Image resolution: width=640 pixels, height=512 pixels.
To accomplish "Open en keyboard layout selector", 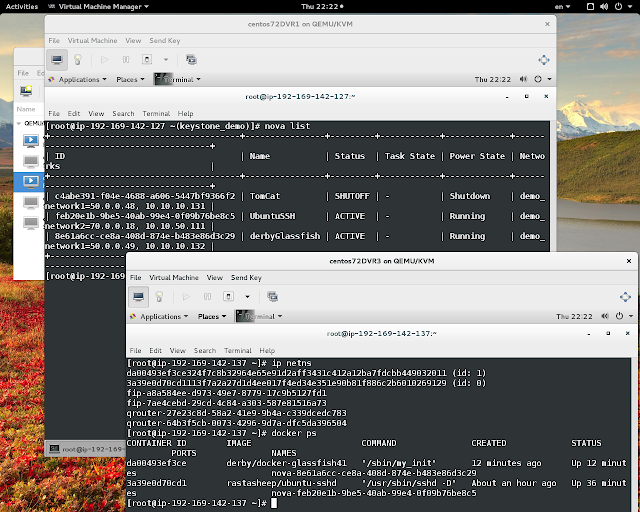I will point(562,7).
